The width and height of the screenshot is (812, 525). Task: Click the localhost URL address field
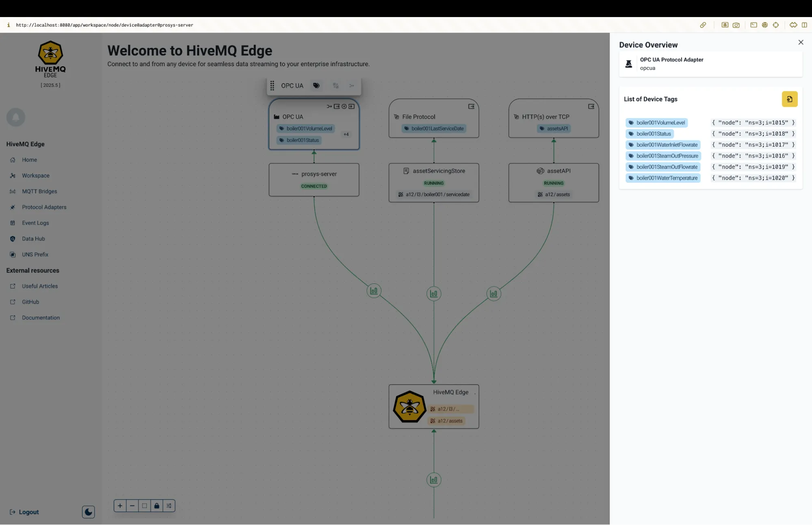104,25
